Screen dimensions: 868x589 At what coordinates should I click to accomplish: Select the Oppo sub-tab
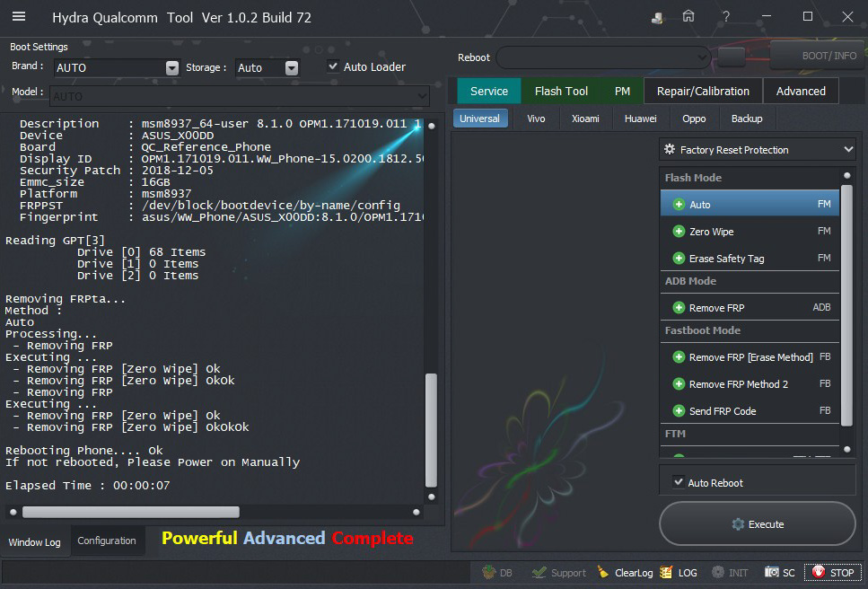point(694,119)
